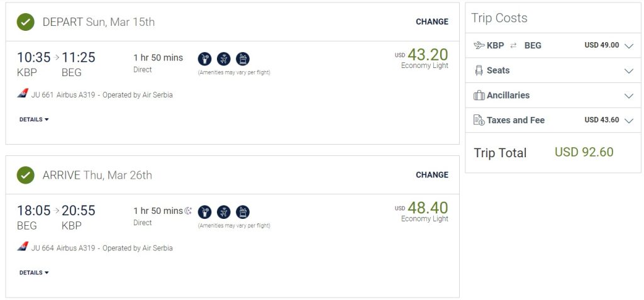Expand DETAILS for the departing flight JU 661

point(34,119)
